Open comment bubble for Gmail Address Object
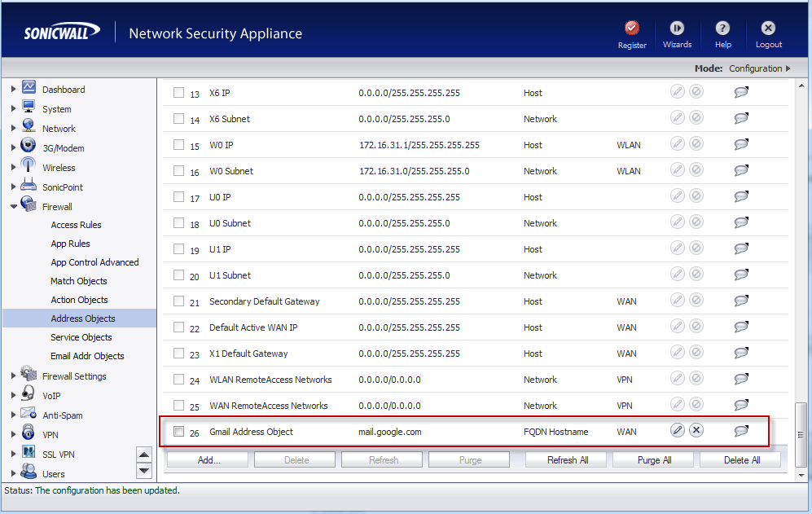This screenshot has width=812, height=514. click(742, 431)
